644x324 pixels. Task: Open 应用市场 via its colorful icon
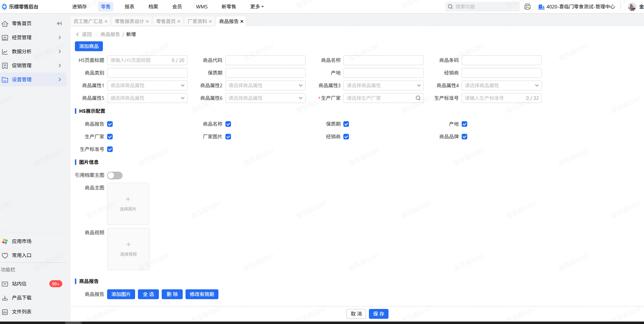click(x=5, y=241)
